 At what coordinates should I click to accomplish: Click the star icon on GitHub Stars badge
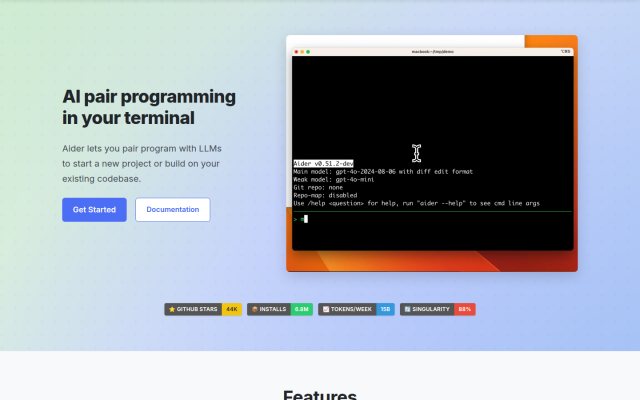[x=172, y=309]
